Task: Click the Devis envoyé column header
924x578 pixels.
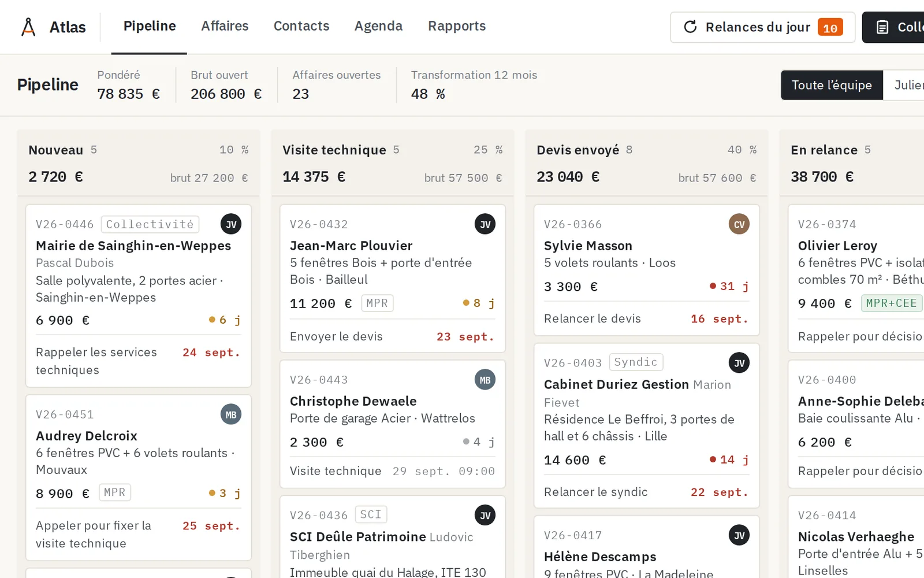Action: (x=647, y=164)
